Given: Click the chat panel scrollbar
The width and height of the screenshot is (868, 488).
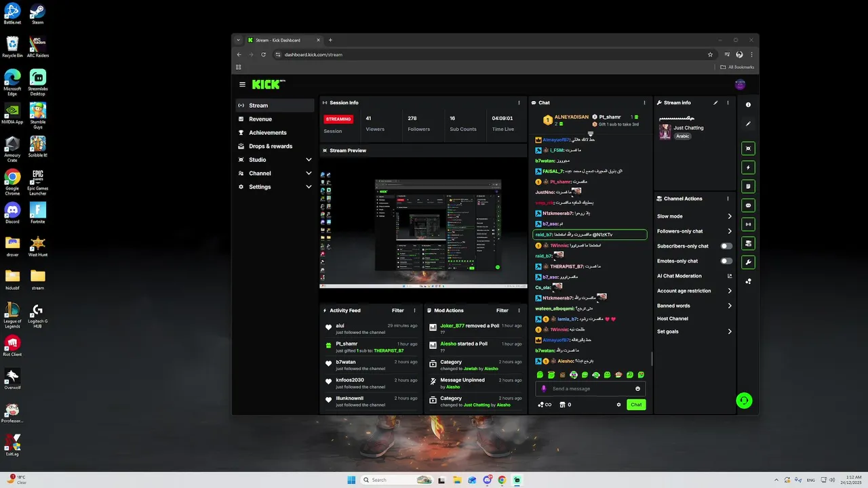Looking at the screenshot, I should point(652,359).
